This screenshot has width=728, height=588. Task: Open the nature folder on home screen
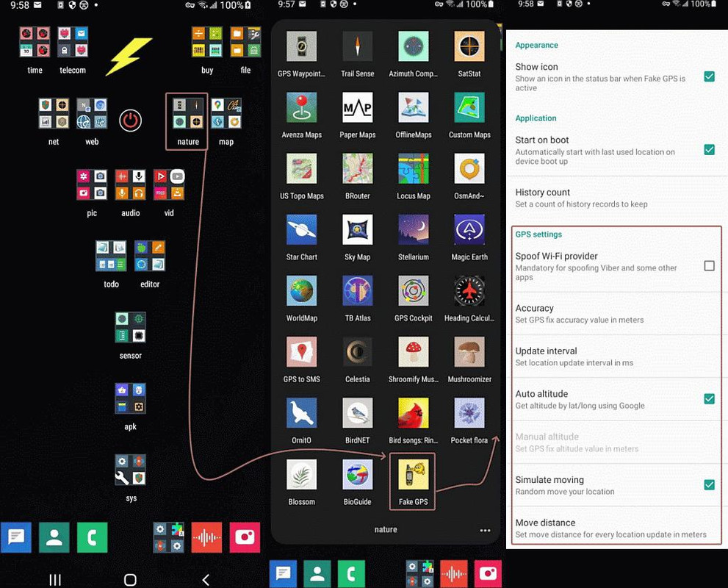[x=187, y=113]
